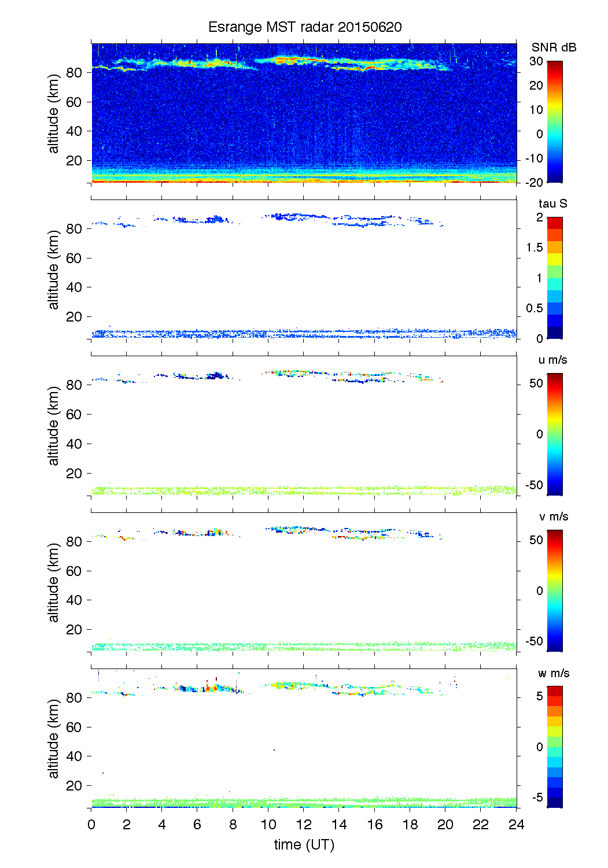Select hour 12 on the time axis
The image size is (608, 868).
[x=304, y=825]
